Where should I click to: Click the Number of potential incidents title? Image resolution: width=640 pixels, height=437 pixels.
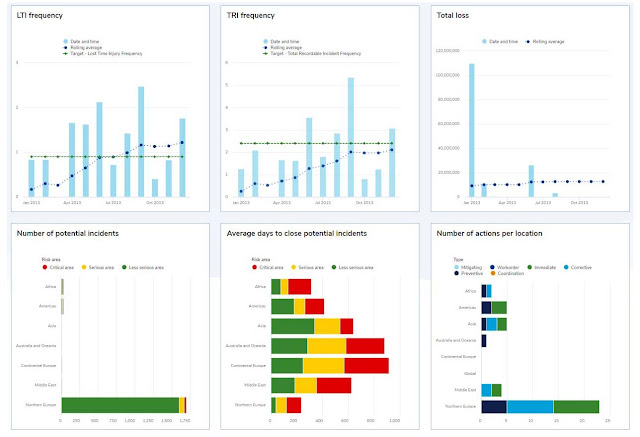click(x=68, y=233)
